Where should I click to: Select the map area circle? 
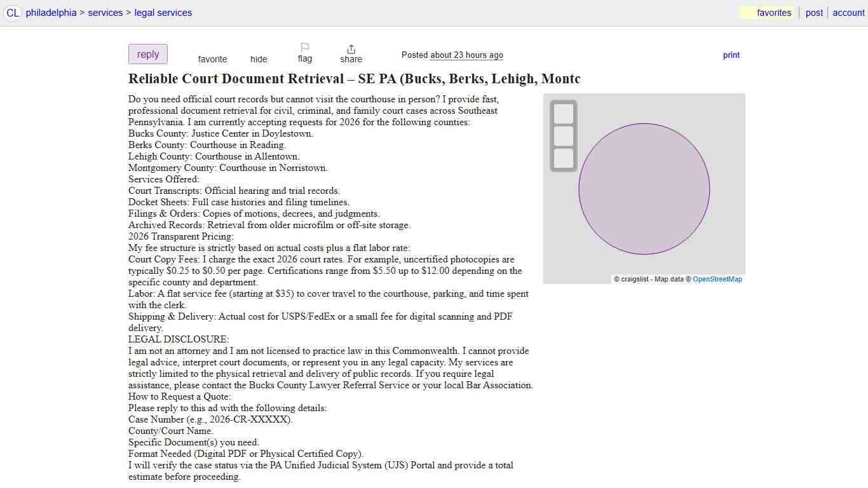[644, 188]
